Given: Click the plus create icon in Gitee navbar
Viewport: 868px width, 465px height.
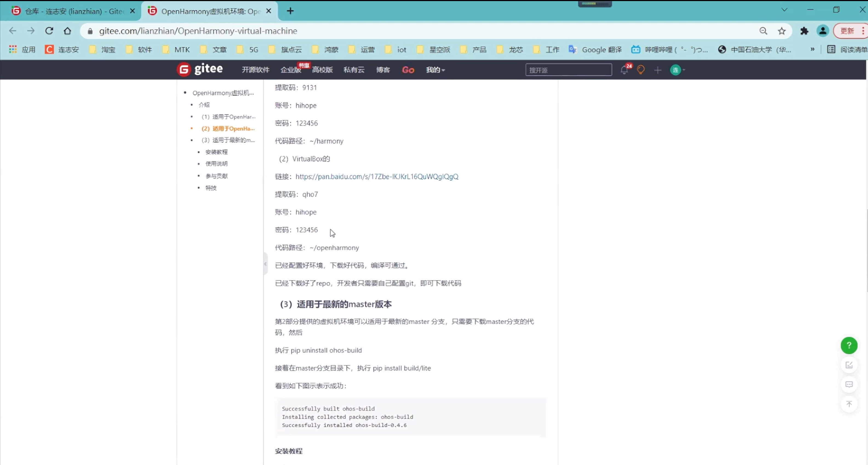Looking at the screenshot, I should coord(657,70).
